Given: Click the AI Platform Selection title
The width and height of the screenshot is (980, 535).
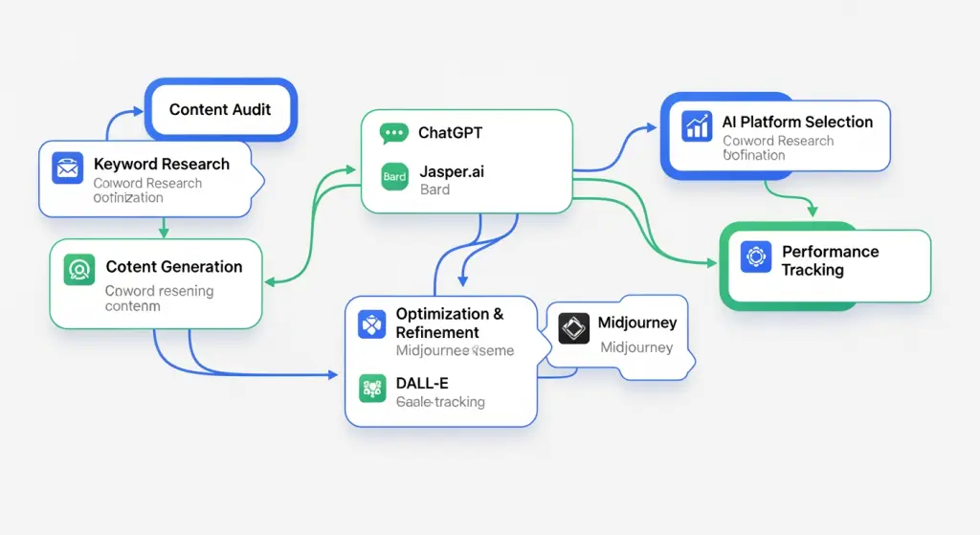Looking at the screenshot, I should tap(797, 122).
